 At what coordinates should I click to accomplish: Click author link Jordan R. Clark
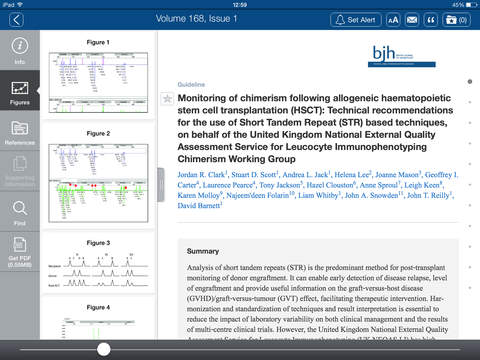click(x=202, y=175)
